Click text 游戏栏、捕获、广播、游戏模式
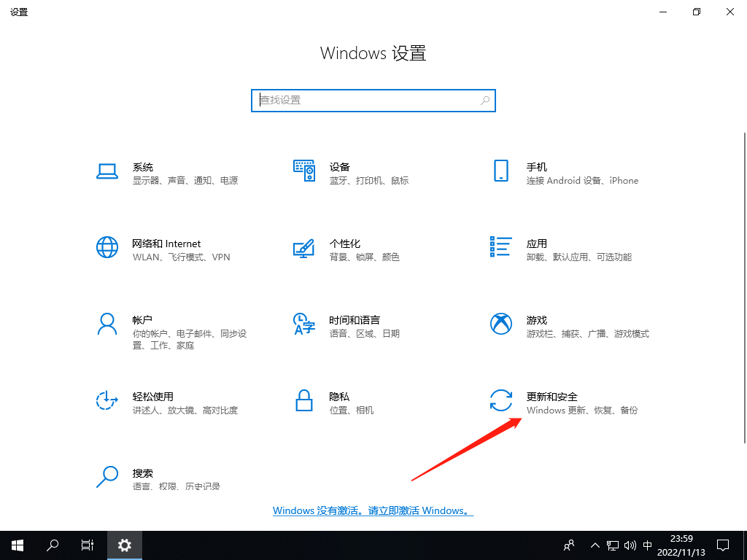 coord(588,334)
